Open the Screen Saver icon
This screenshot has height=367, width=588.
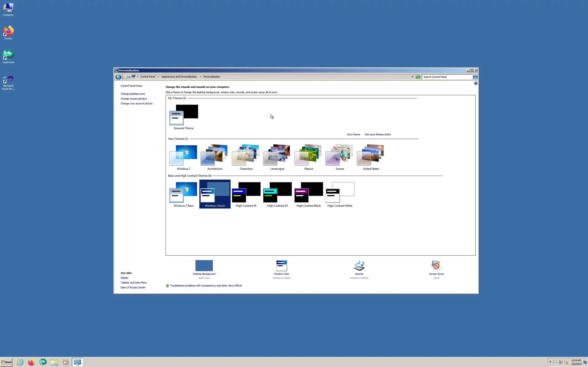point(436,266)
